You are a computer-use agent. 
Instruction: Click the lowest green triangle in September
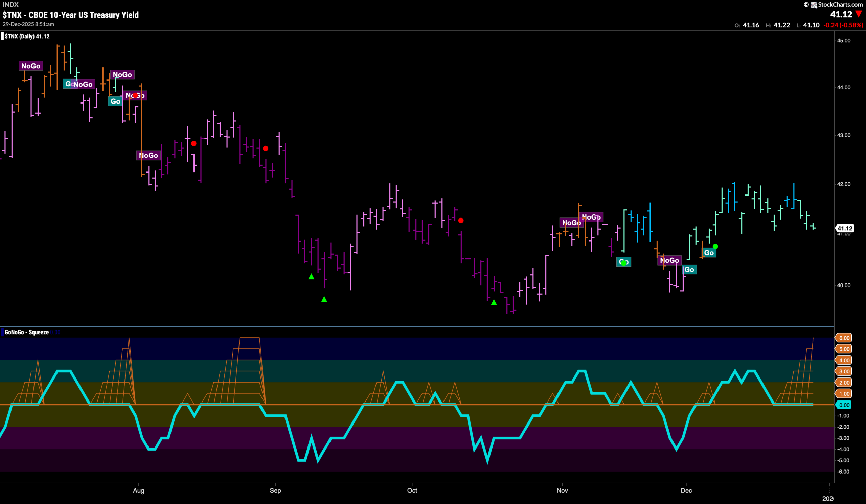324,299
